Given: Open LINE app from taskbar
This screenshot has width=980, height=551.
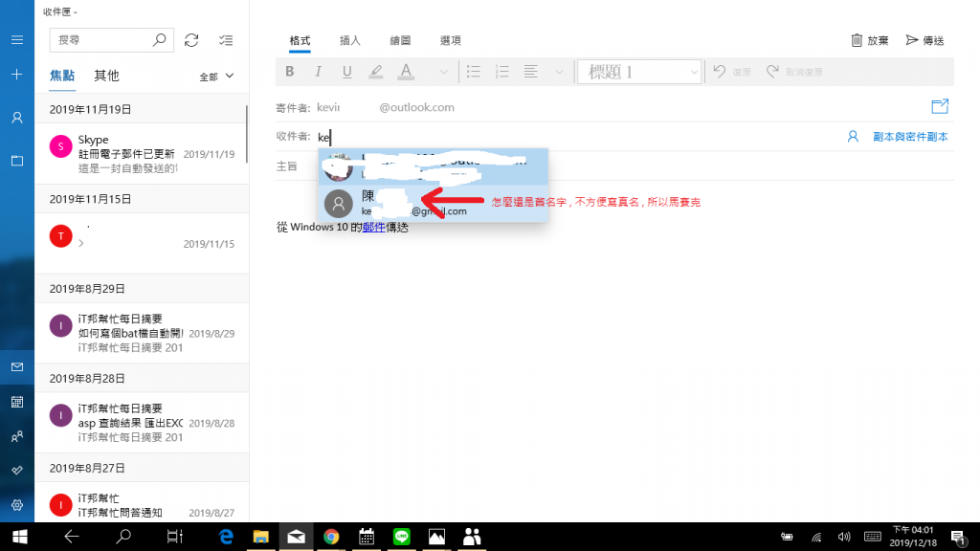Looking at the screenshot, I should (x=402, y=537).
